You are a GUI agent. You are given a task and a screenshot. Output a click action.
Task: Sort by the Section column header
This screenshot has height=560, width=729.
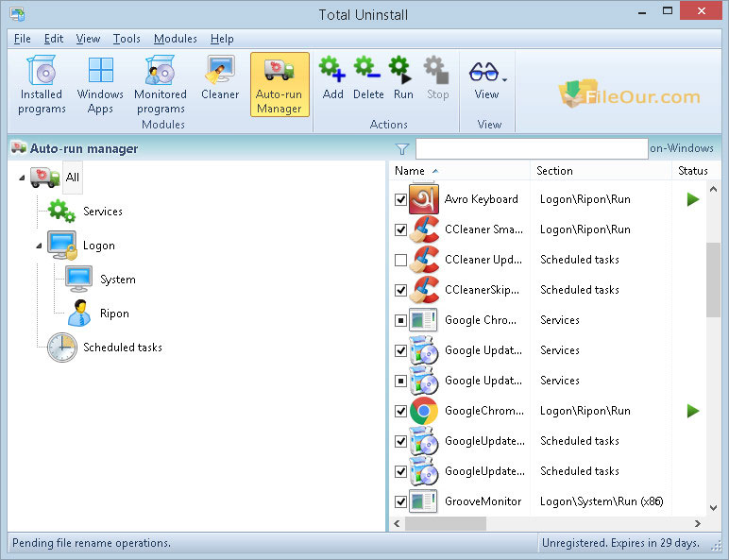point(601,171)
